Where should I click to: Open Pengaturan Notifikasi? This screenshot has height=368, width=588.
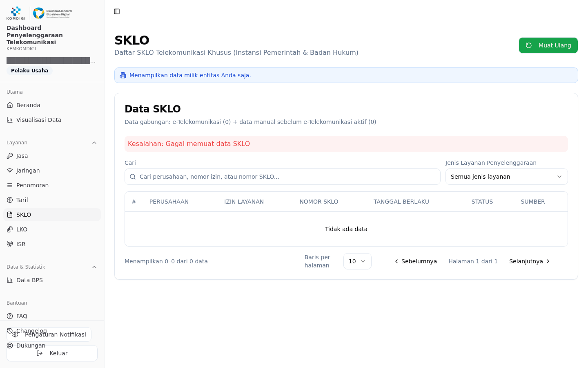[49, 334]
